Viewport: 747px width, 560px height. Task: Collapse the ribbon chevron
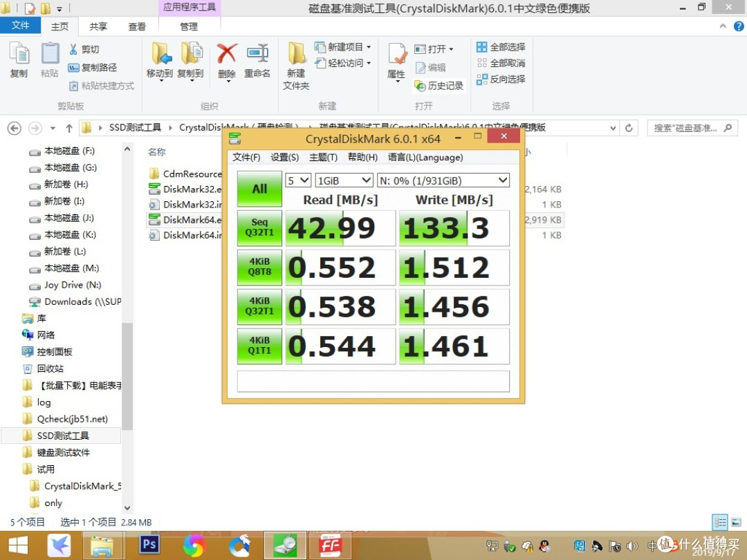coord(723,27)
